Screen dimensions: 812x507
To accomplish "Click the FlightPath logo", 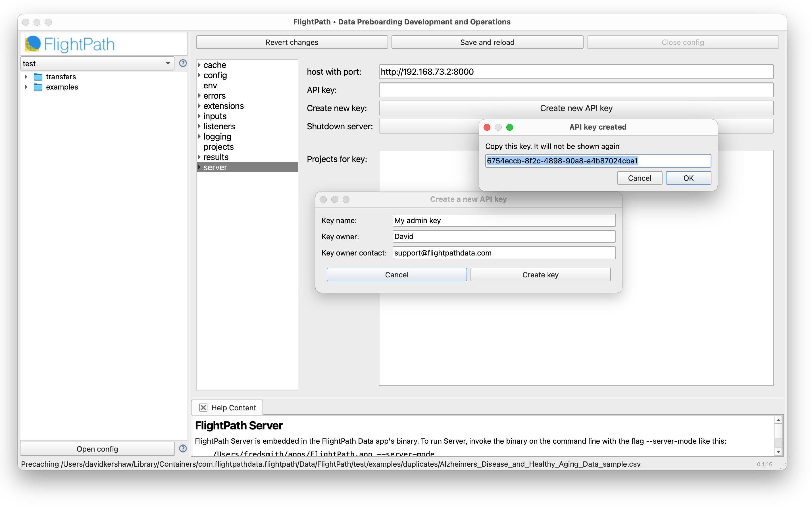I will tap(70, 44).
